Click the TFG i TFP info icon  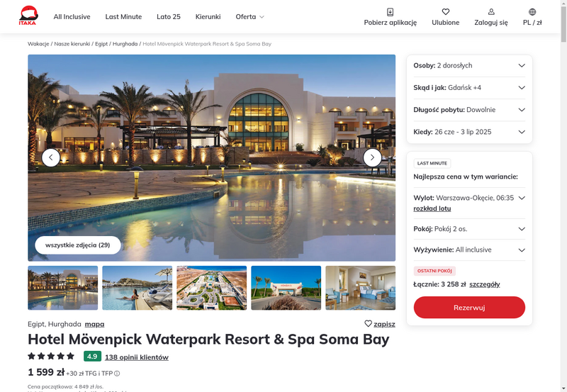pyautogui.click(x=117, y=374)
